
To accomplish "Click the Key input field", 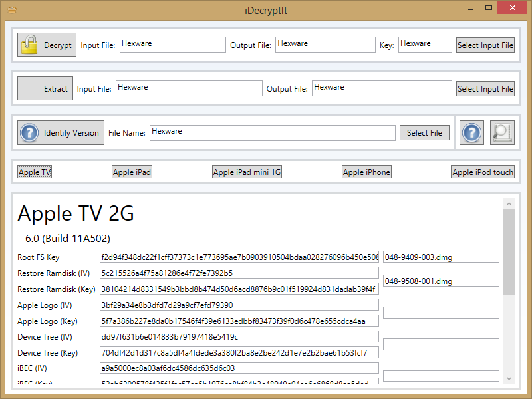I will click(425, 45).
